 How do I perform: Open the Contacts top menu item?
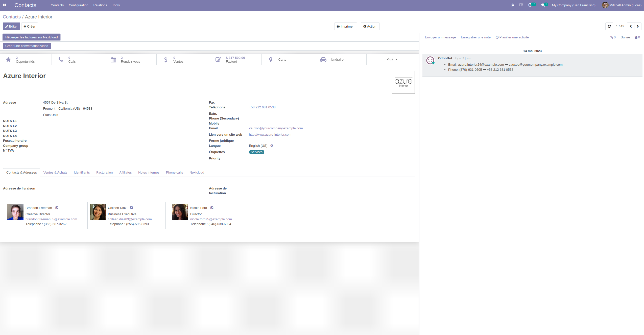57,5
